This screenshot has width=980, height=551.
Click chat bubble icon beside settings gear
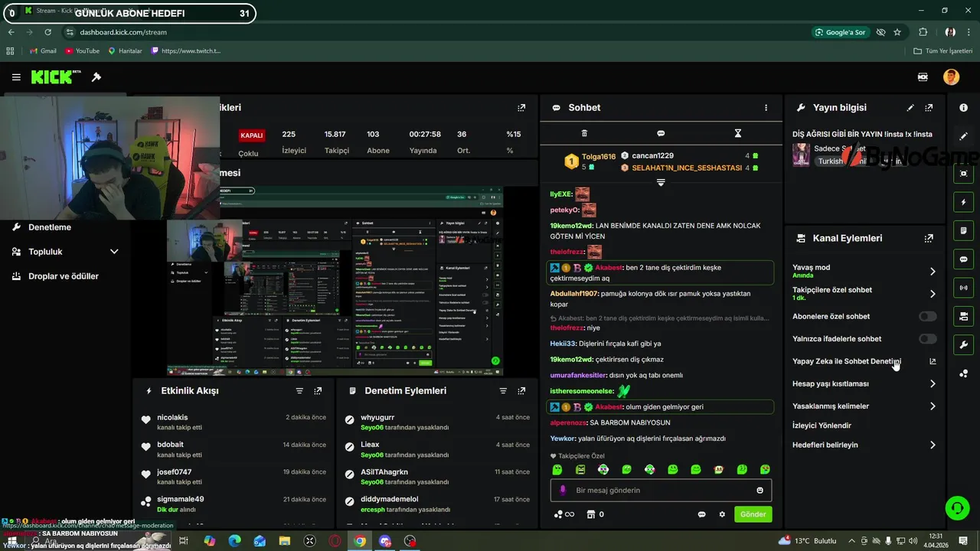coord(701,514)
